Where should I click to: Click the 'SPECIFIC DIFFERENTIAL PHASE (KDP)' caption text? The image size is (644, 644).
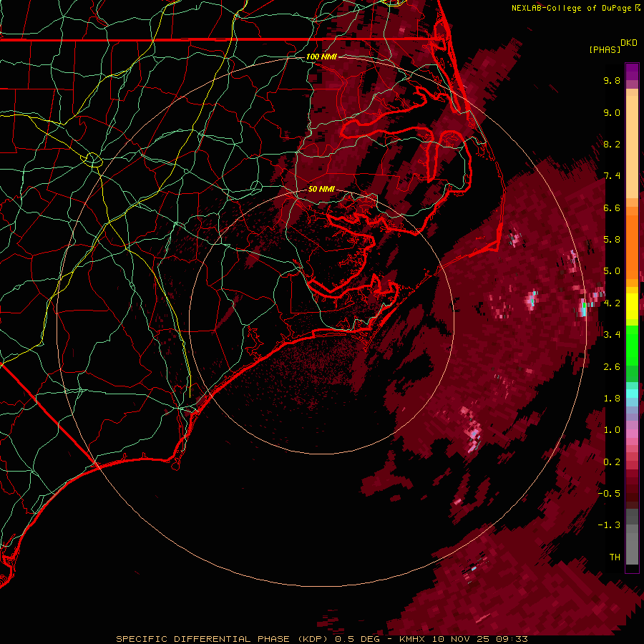223,639
